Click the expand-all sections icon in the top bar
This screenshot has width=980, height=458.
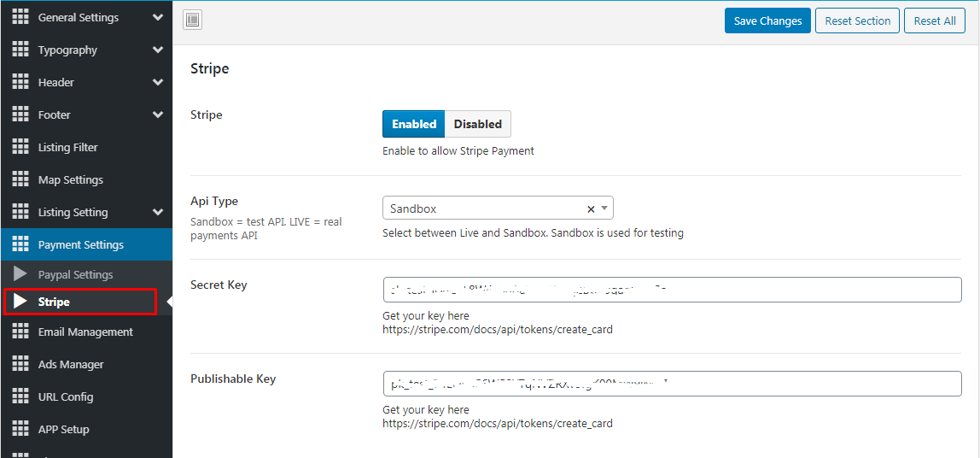click(192, 21)
